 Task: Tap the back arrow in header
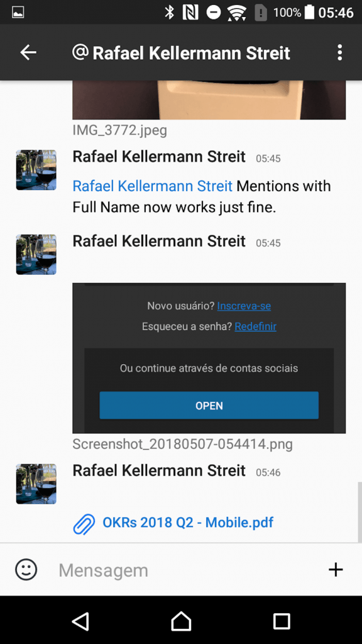28,53
